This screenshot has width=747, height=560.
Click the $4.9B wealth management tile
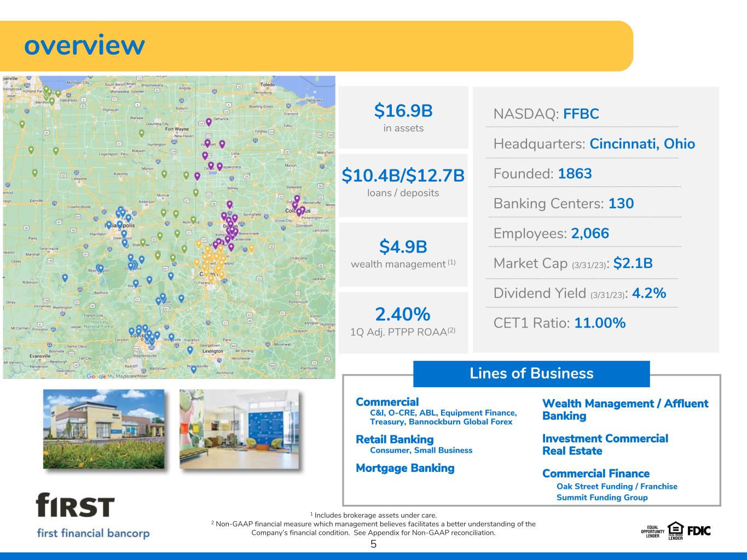pyautogui.click(x=403, y=254)
